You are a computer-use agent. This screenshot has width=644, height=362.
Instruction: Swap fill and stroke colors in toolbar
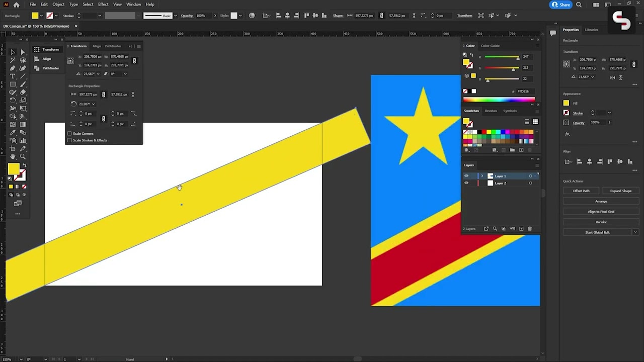pyautogui.click(x=25, y=165)
